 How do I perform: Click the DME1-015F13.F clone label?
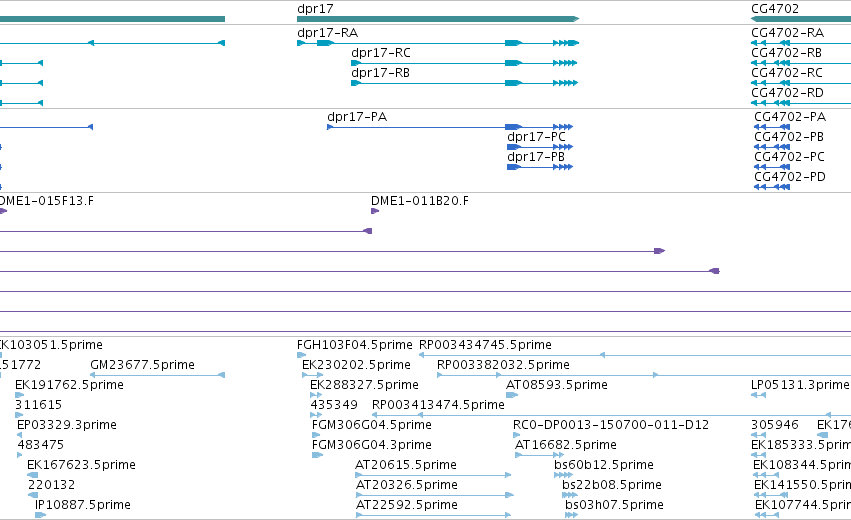tap(47, 201)
